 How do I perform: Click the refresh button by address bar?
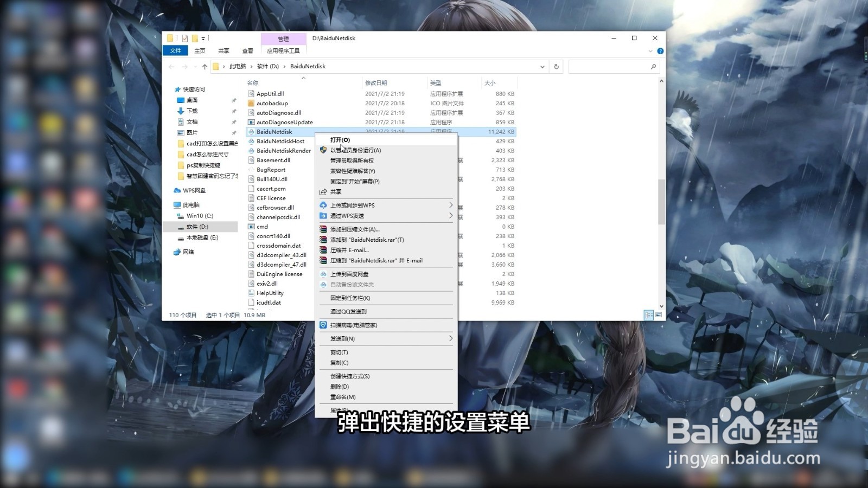556,67
